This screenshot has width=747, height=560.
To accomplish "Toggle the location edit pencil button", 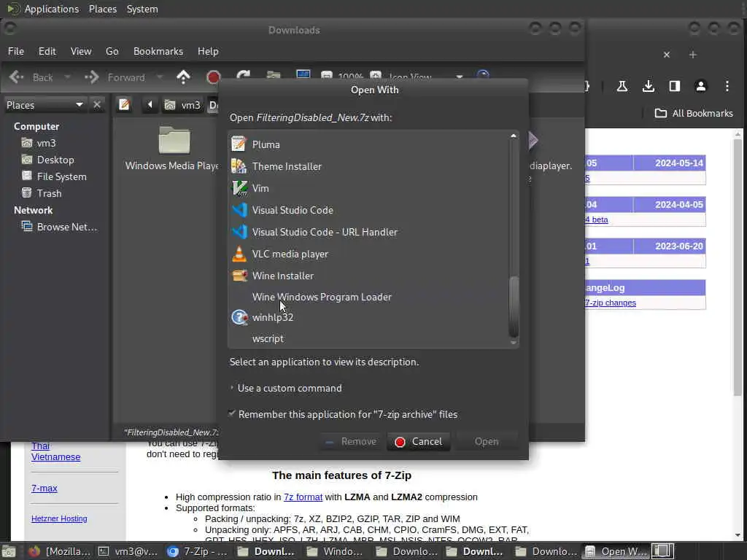I will click(124, 105).
